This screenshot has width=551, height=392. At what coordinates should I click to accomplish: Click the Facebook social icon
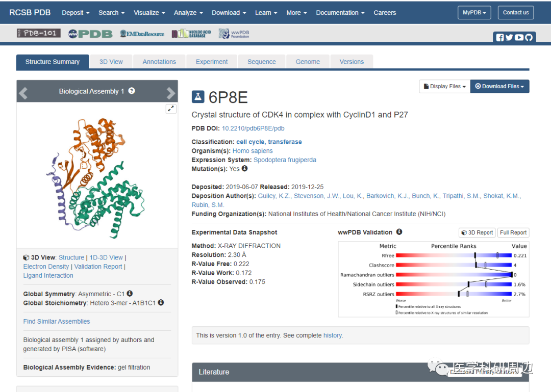(x=500, y=37)
